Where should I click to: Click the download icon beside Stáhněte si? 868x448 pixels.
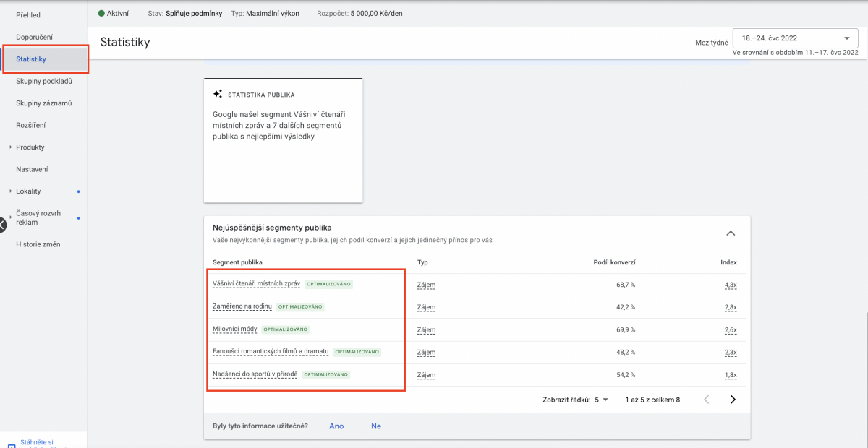[x=11, y=445]
